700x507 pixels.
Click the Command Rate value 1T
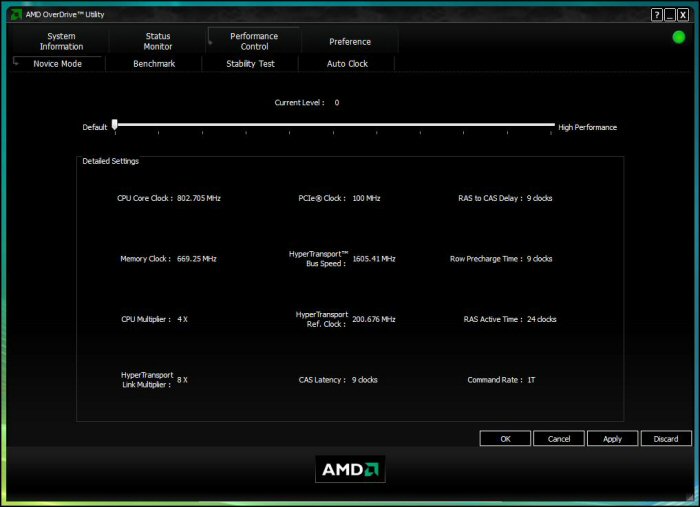click(x=531, y=380)
